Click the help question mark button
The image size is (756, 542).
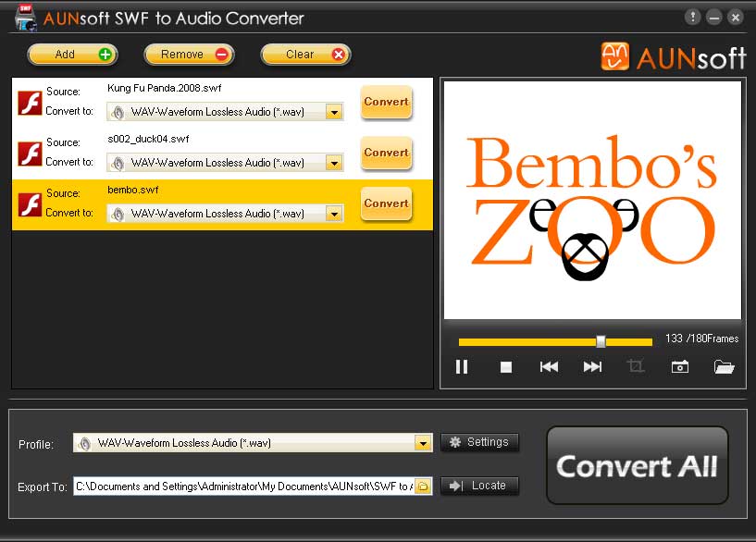coord(690,17)
